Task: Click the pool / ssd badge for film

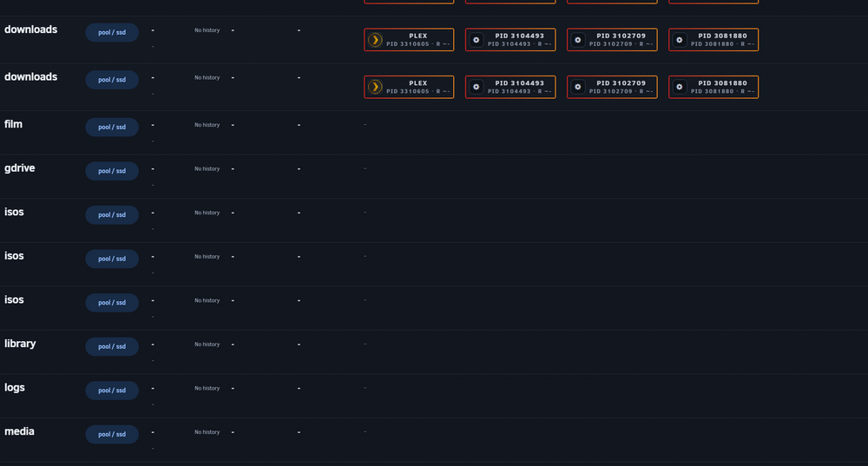Action: click(112, 128)
